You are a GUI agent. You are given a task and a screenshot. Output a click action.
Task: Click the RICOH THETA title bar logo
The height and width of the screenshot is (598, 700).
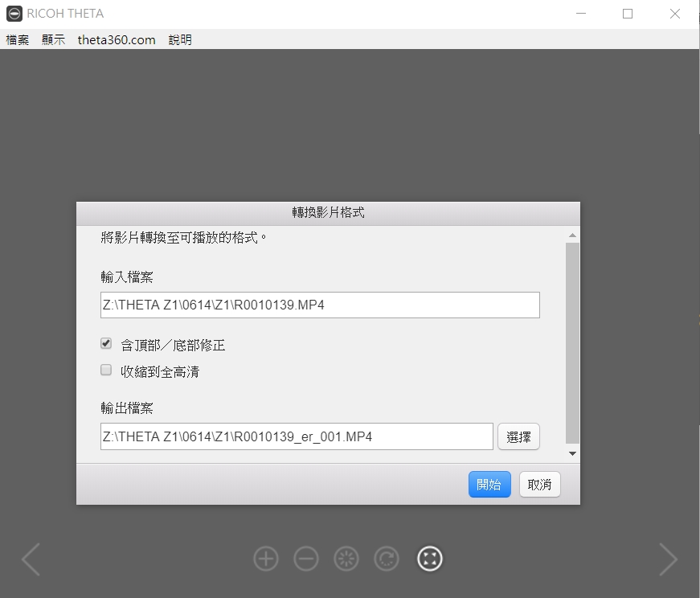pyautogui.click(x=14, y=14)
